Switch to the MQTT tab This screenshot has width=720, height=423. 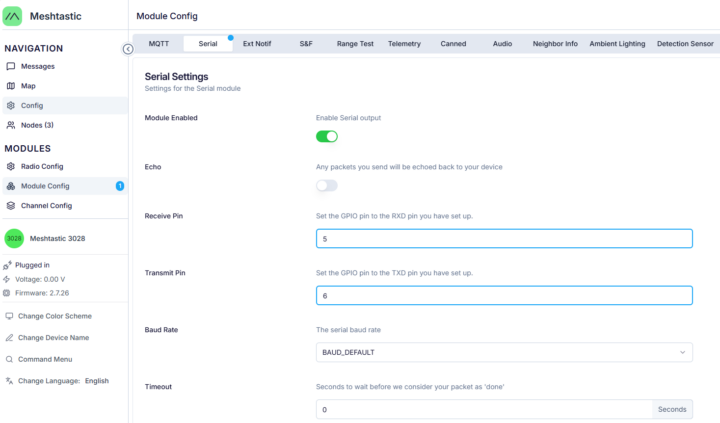click(159, 44)
